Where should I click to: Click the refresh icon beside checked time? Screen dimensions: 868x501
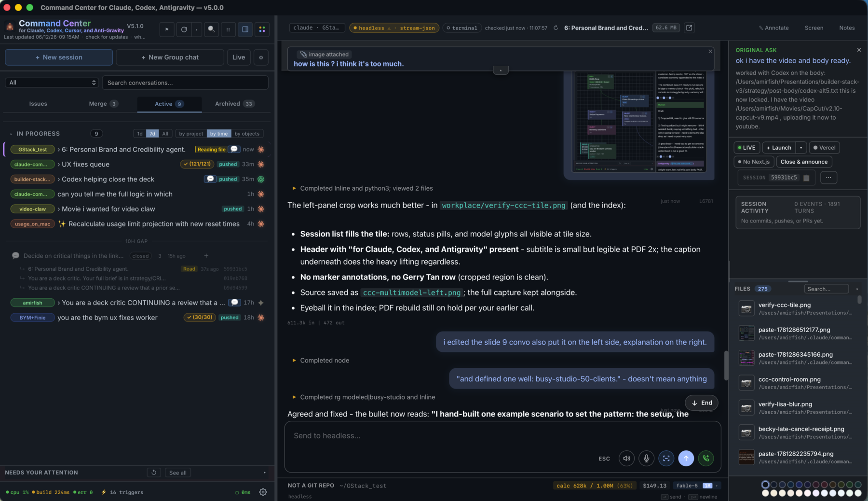point(556,28)
